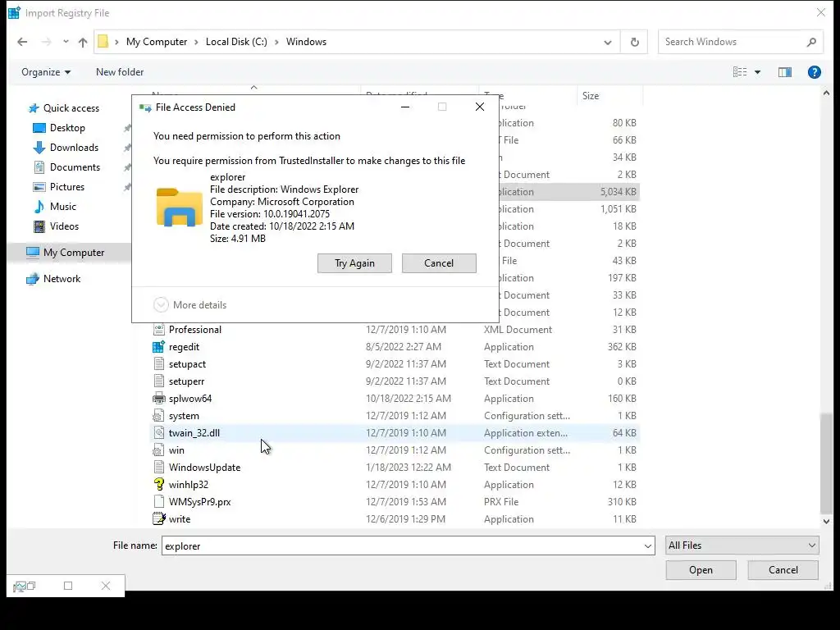Expand More details in access denied dialog
This screenshot has width=840, height=630.
tap(190, 305)
